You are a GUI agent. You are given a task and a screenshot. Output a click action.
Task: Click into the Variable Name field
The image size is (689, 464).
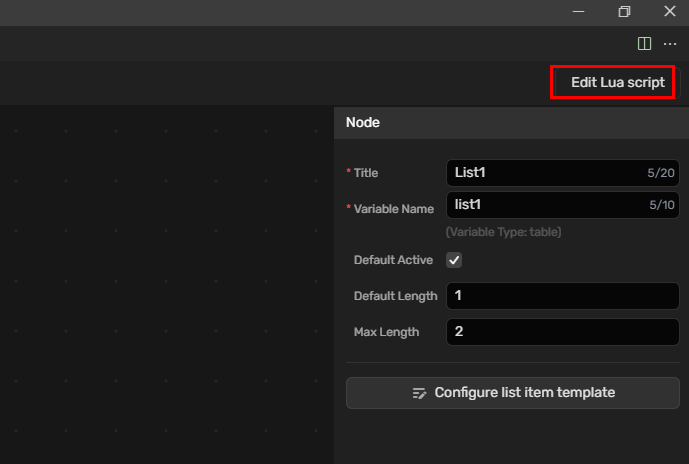point(540,205)
